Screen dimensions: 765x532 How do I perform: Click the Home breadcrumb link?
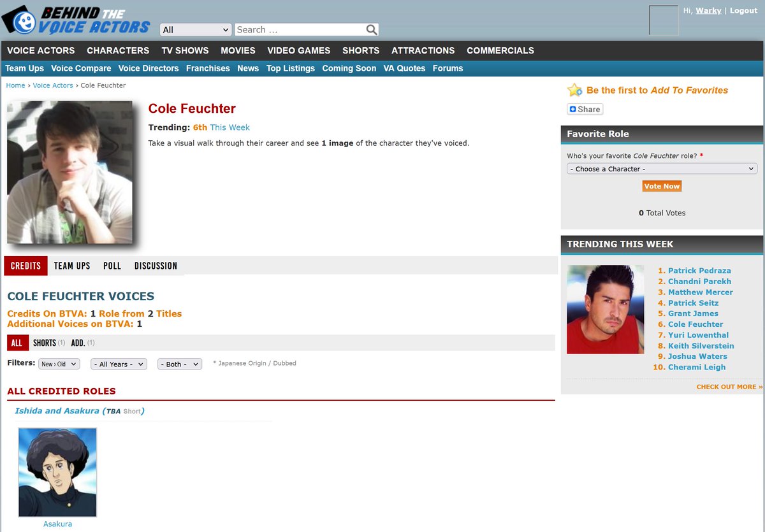15,85
